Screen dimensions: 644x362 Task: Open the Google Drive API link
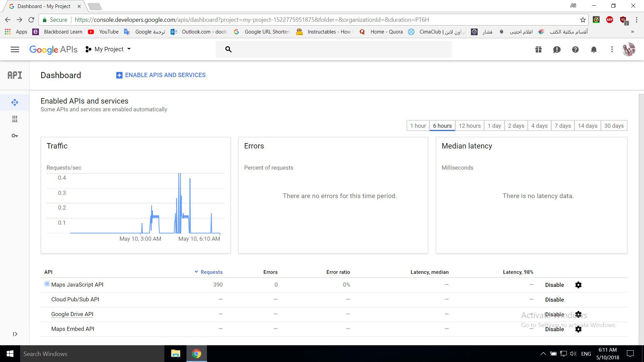72,314
